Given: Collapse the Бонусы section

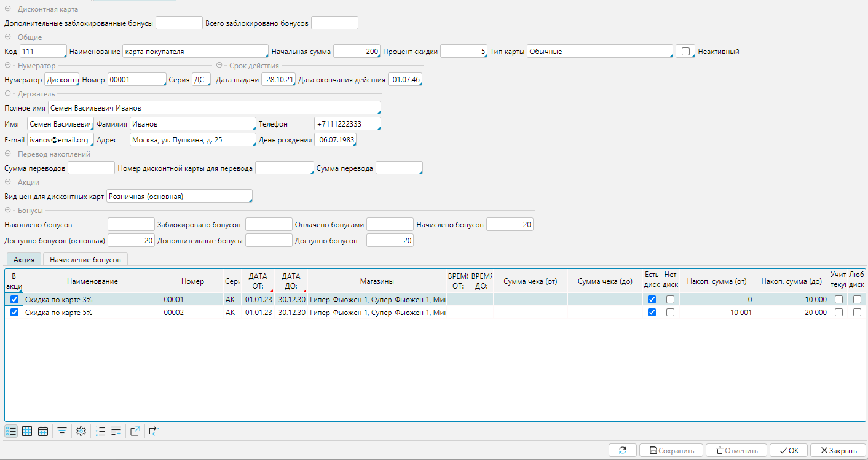Looking at the screenshot, I should click(7, 211).
